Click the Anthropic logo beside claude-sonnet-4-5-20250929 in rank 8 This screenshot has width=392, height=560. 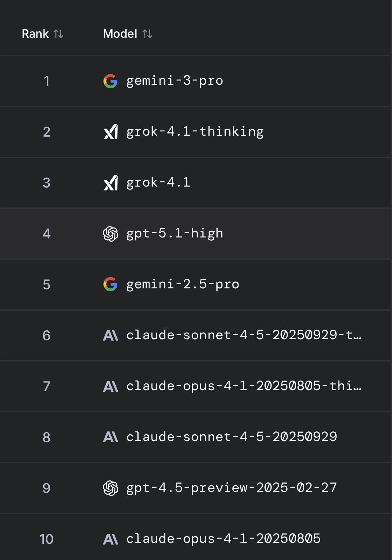(x=111, y=437)
